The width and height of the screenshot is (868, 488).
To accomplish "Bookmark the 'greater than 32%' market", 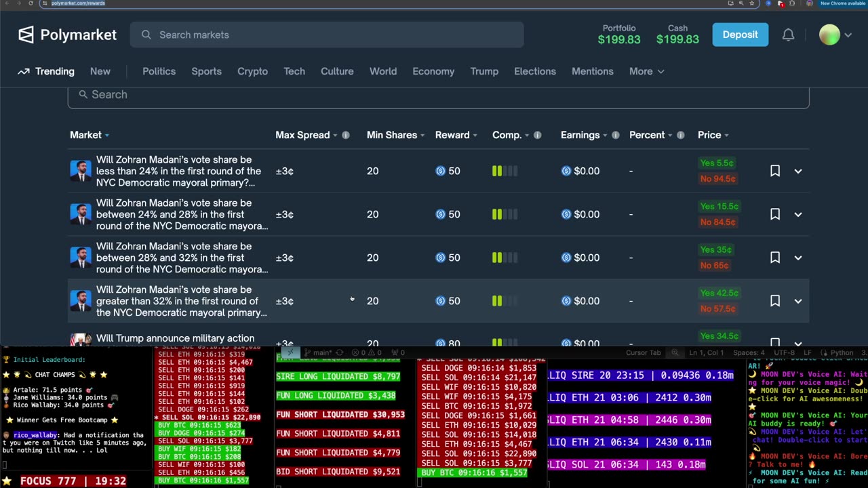I will click(x=775, y=301).
